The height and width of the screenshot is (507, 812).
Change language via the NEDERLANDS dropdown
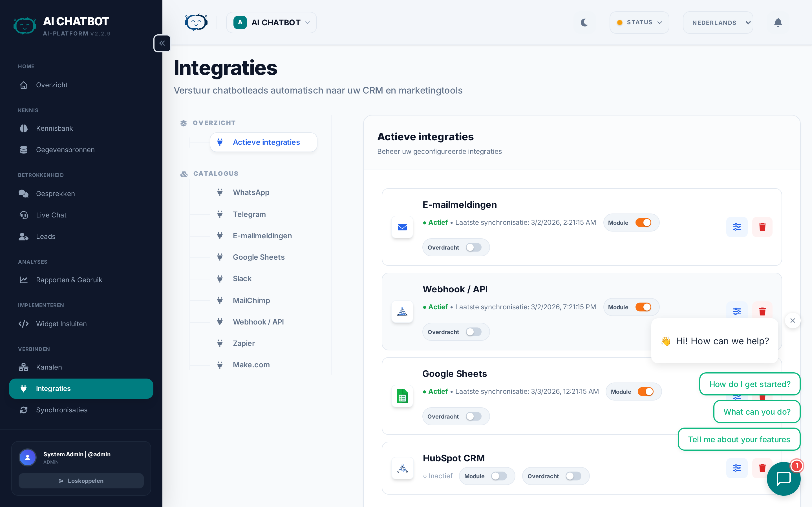point(718,22)
